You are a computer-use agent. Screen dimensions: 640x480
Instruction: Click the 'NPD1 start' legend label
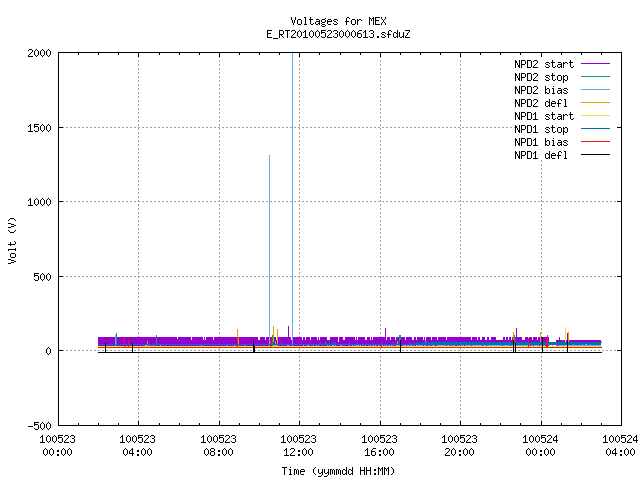tap(544, 116)
